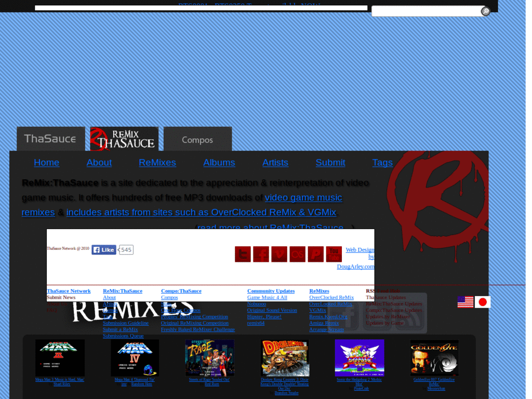
Task: Click the search magnifier icon
Action: tap(486, 11)
